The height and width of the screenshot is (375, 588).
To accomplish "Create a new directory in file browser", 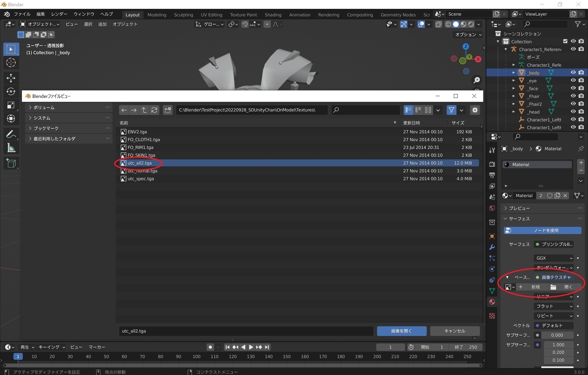I will point(168,110).
